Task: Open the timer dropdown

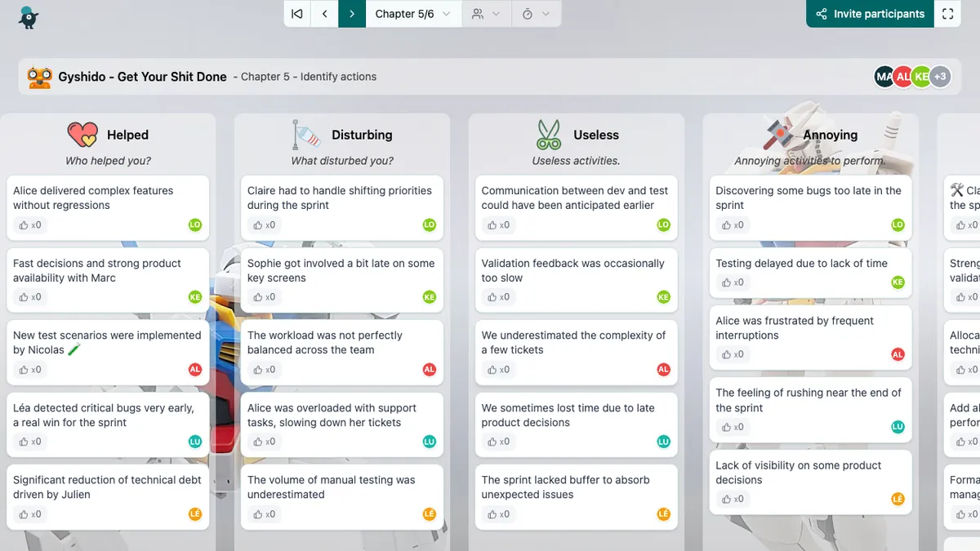Action: coord(536,14)
